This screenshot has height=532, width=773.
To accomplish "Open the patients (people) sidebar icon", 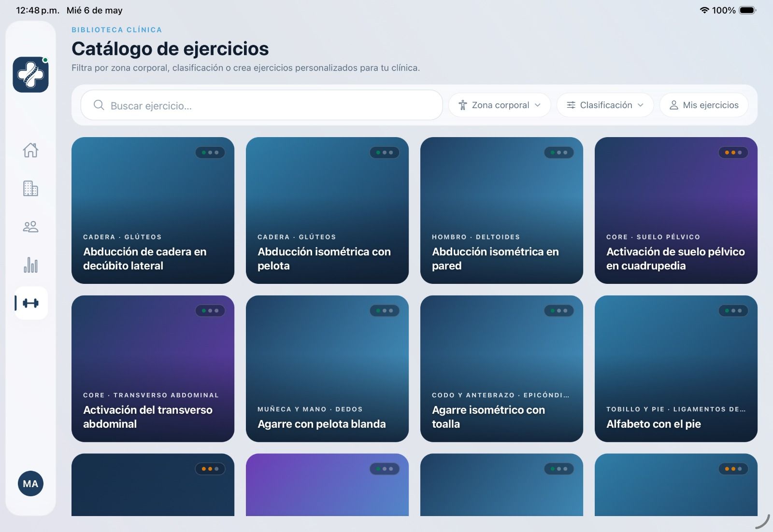I will click(x=30, y=226).
